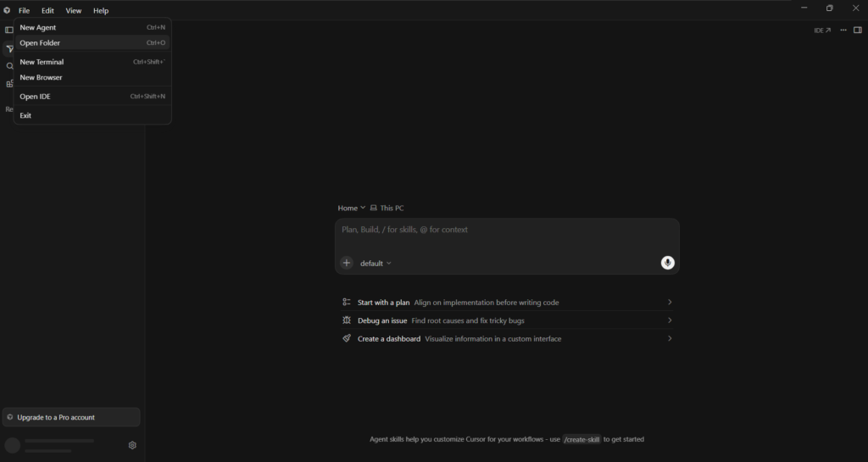Open the three-dots more options menu

(x=843, y=31)
